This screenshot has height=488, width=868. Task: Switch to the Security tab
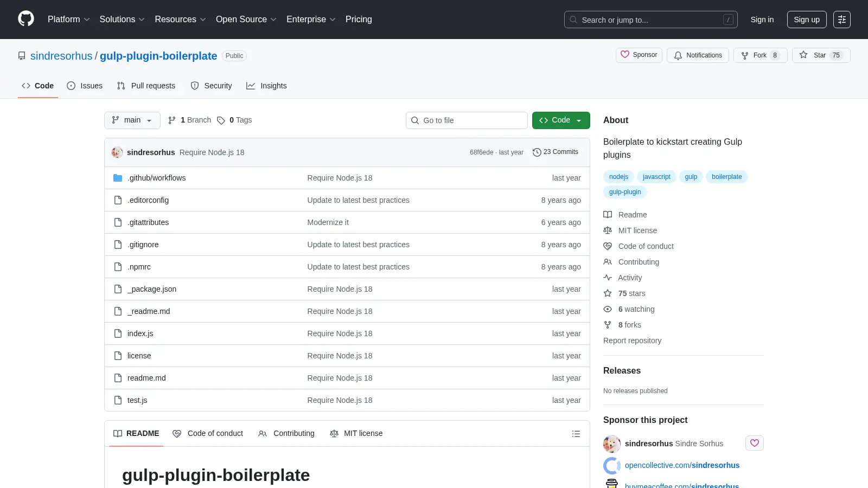[x=212, y=86]
